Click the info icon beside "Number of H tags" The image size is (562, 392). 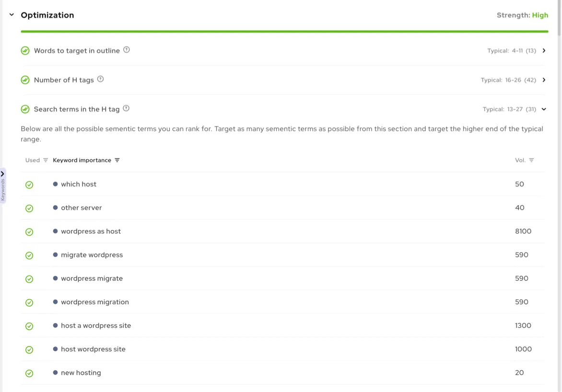pyautogui.click(x=100, y=79)
